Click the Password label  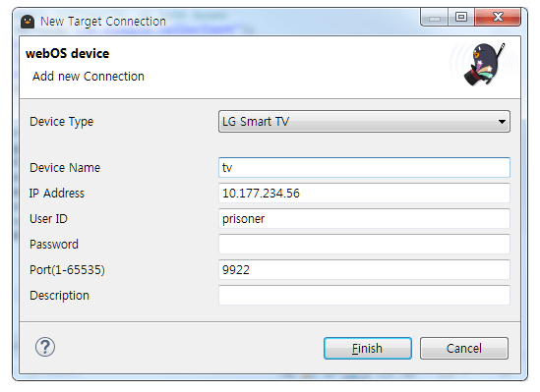pyautogui.click(x=54, y=245)
